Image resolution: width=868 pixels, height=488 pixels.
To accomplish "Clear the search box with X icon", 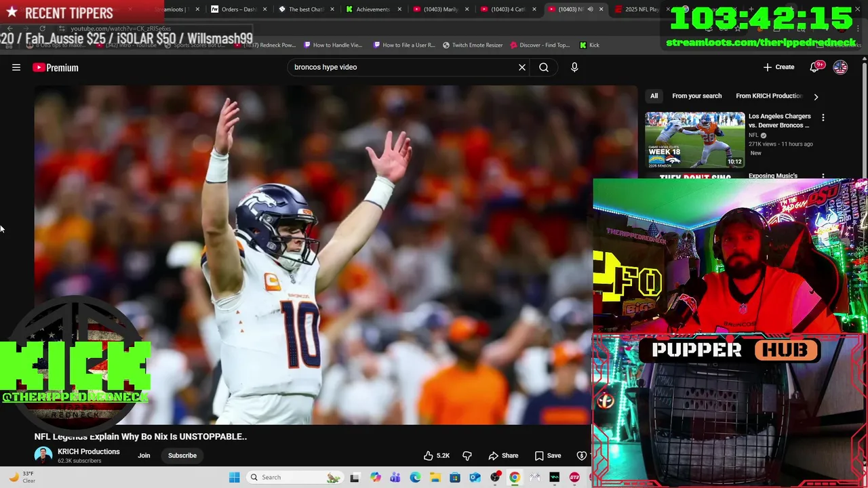I will point(522,67).
